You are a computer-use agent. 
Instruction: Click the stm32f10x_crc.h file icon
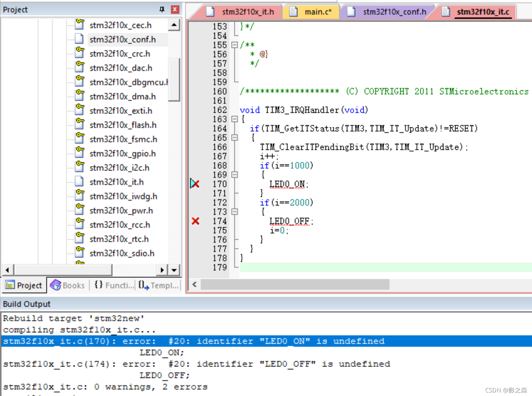(x=79, y=53)
